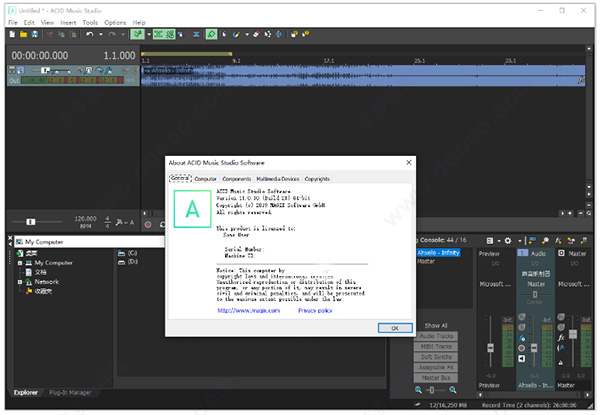
Task: Open the snapping options dropdown arrow
Action: 149,34
